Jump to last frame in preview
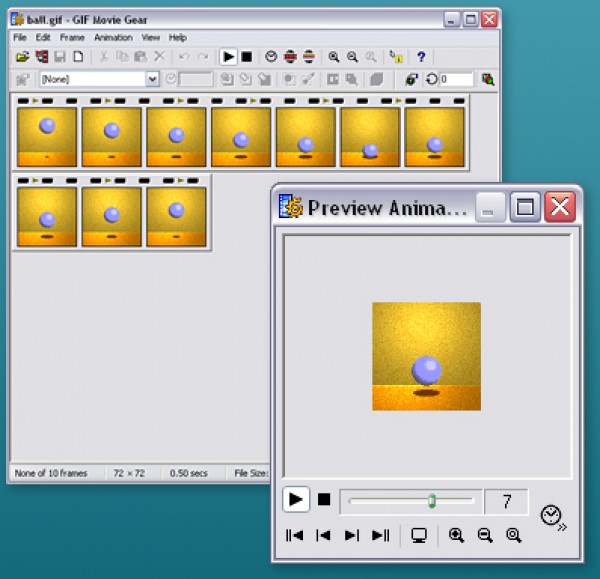Viewport: 600px width, 579px height. [381, 536]
